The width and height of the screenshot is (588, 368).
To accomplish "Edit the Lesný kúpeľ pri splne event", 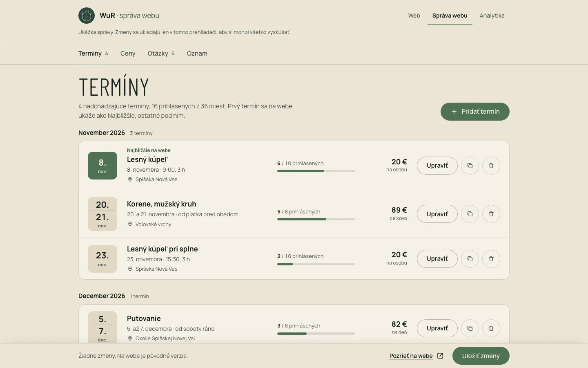I will (437, 259).
